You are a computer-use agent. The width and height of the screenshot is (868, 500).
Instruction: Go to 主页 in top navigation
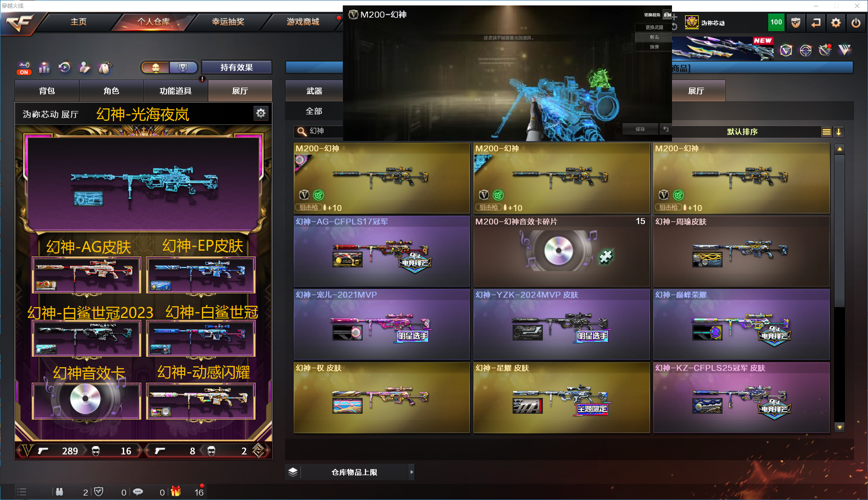pyautogui.click(x=78, y=22)
